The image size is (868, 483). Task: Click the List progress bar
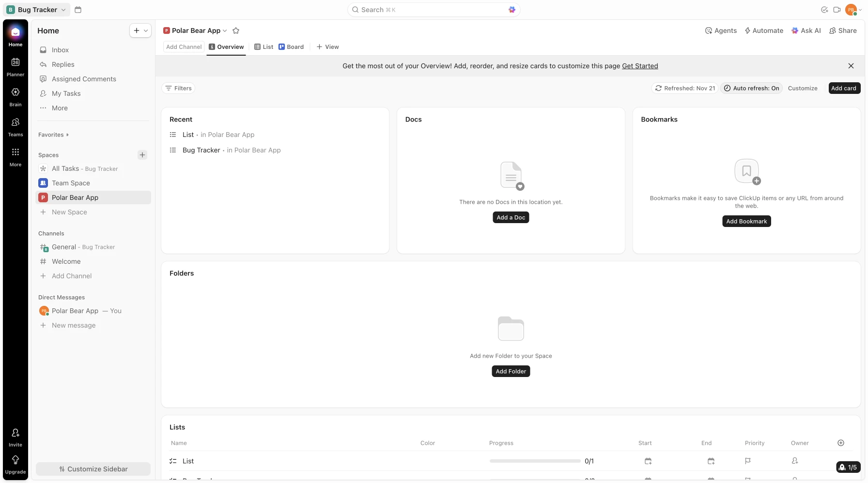point(535,461)
